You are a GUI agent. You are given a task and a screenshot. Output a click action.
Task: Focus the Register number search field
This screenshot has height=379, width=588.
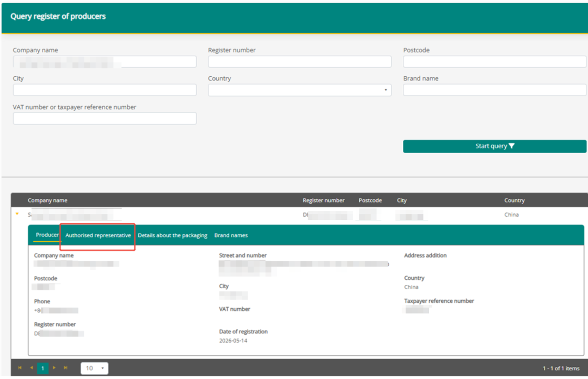(x=299, y=62)
